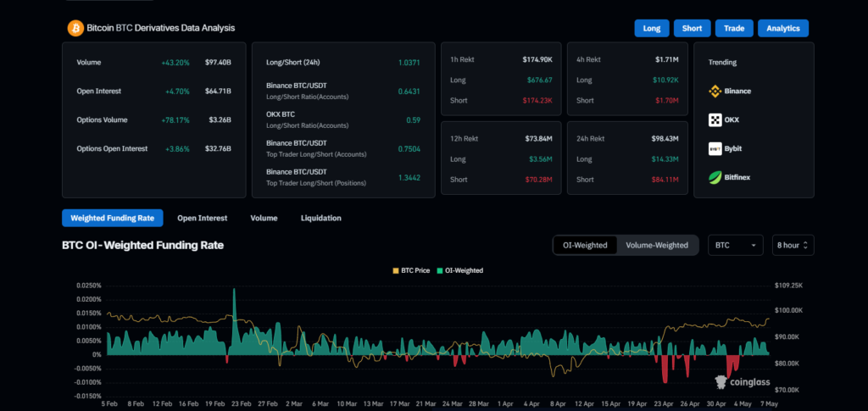Viewport: 868px width, 411px height.
Task: Expand the 8 hour interval selector
Action: 793,245
